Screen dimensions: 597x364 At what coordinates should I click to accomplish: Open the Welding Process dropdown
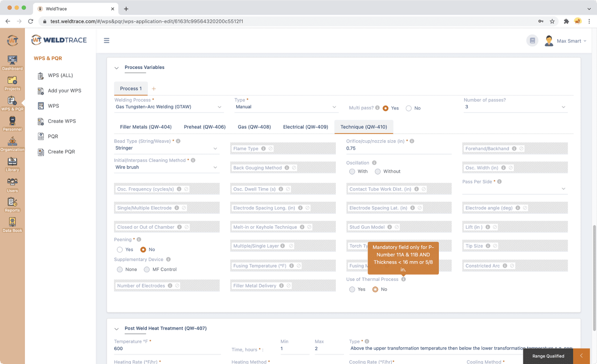coord(168,107)
